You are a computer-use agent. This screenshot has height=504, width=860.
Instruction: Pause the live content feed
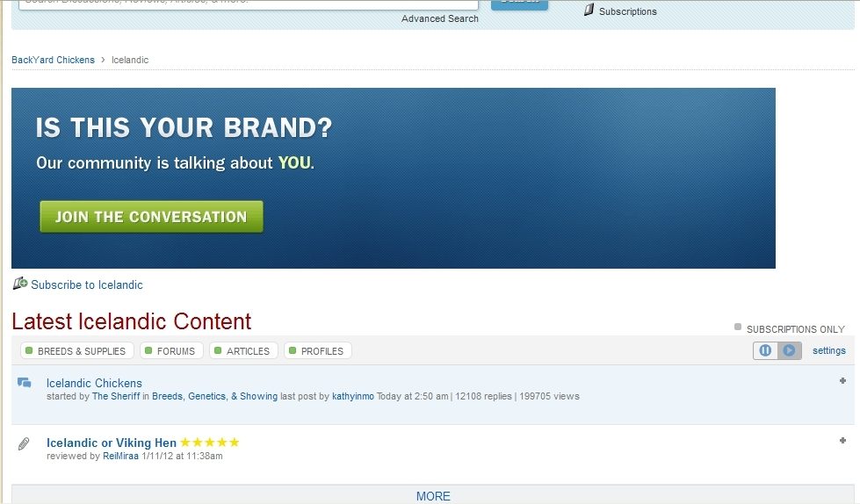(x=765, y=350)
